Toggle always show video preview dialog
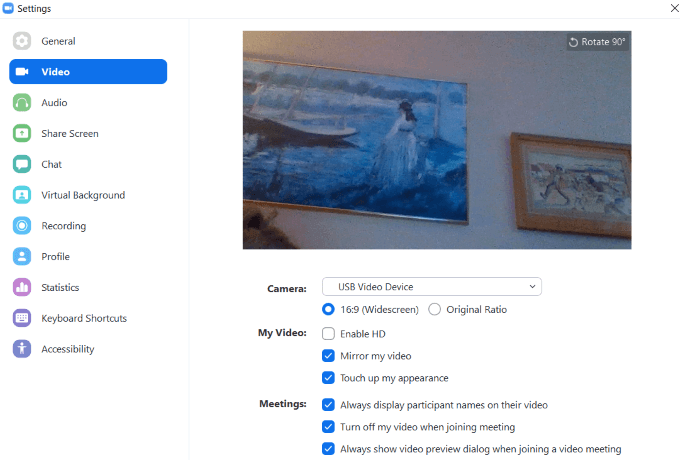The image size is (680, 460). [x=328, y=449]
